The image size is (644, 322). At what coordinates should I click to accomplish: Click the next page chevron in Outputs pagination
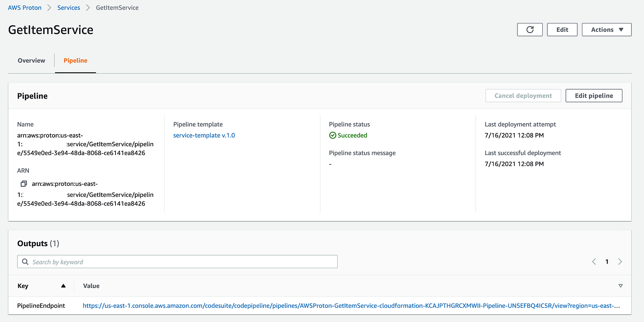(x=620, y=261)
